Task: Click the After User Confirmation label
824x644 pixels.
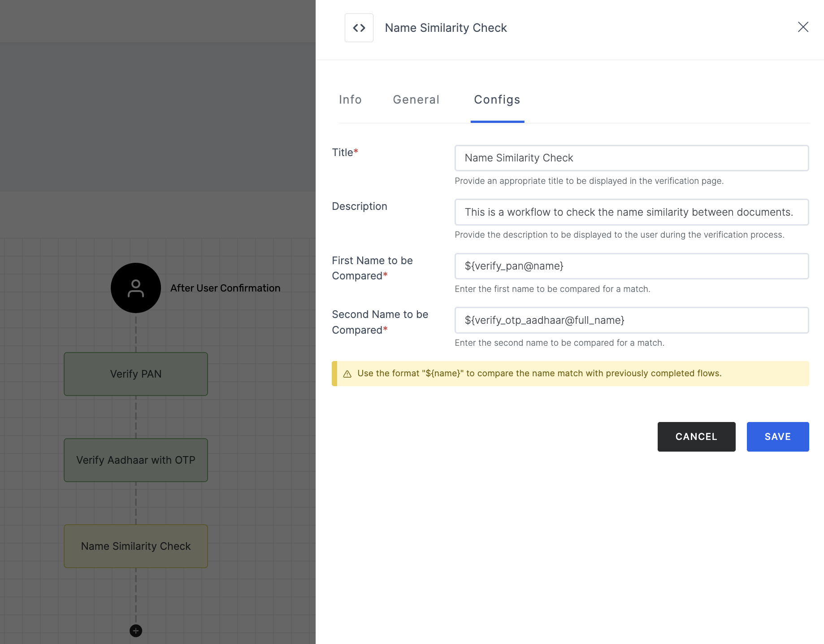Action: (225, 288)
